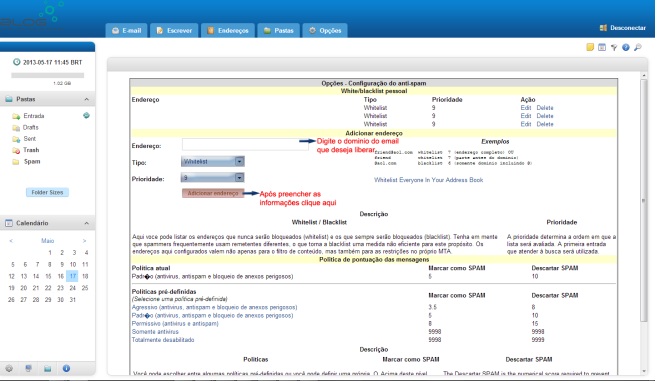Select the Somente antivírus policy
658x383 pixels.
coord(155,332)
